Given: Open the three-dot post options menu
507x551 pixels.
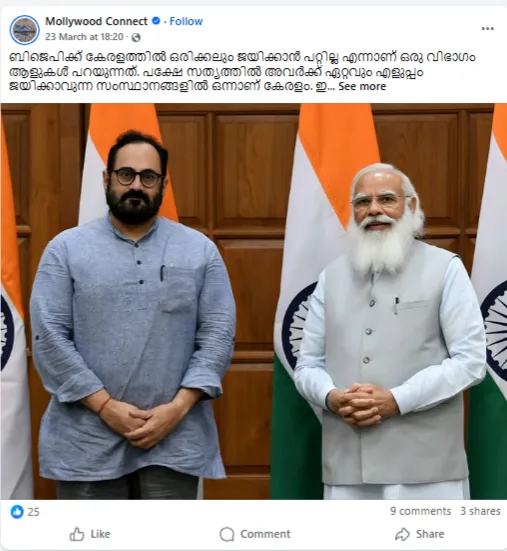Looking at the screenshot, I should click(487, 29).
